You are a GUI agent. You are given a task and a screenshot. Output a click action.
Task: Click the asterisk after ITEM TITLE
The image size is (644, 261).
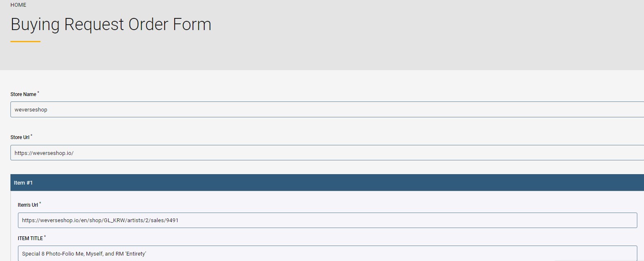click(x=45, y=237)
